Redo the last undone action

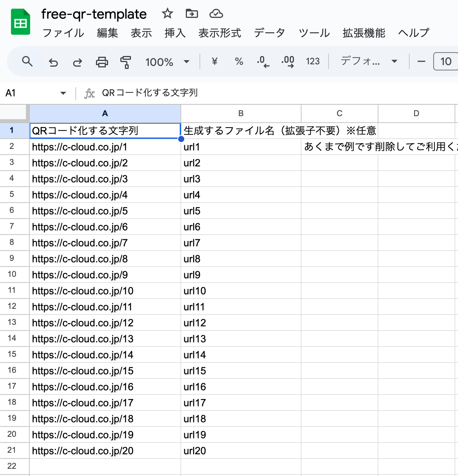pyautogui.click(x=78, y=62)
